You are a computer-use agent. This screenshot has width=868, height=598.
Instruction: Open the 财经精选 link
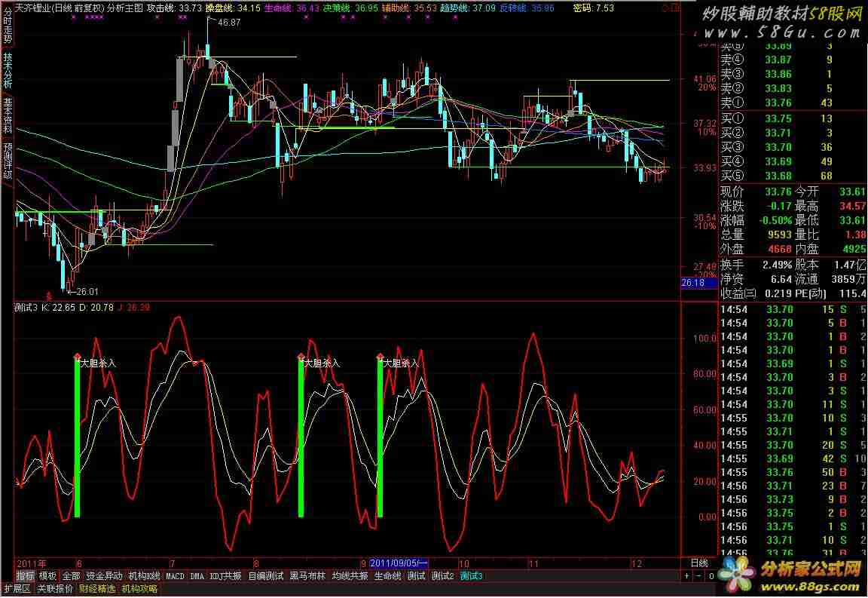pos(97,589)
